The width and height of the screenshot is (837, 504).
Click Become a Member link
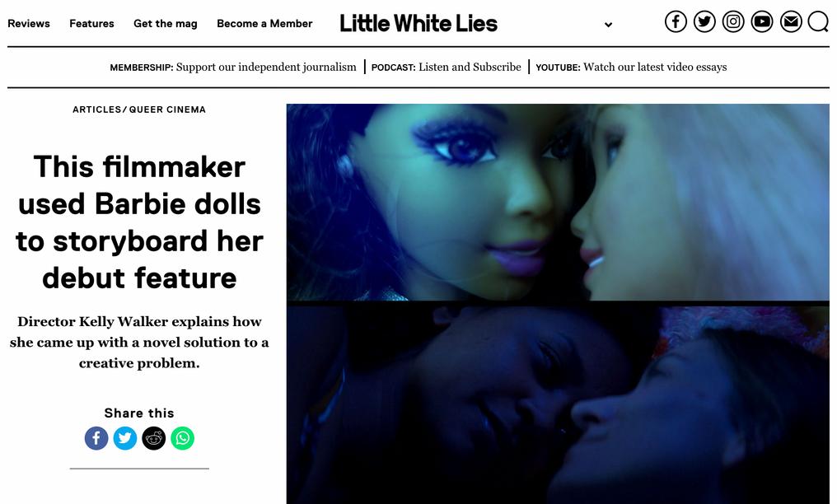click(x=264, y=23)
